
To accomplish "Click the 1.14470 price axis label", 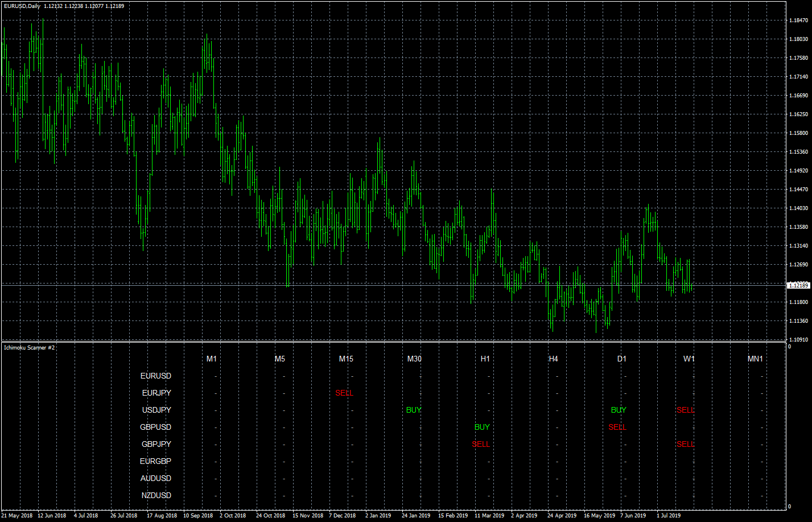I will [798, 190].
